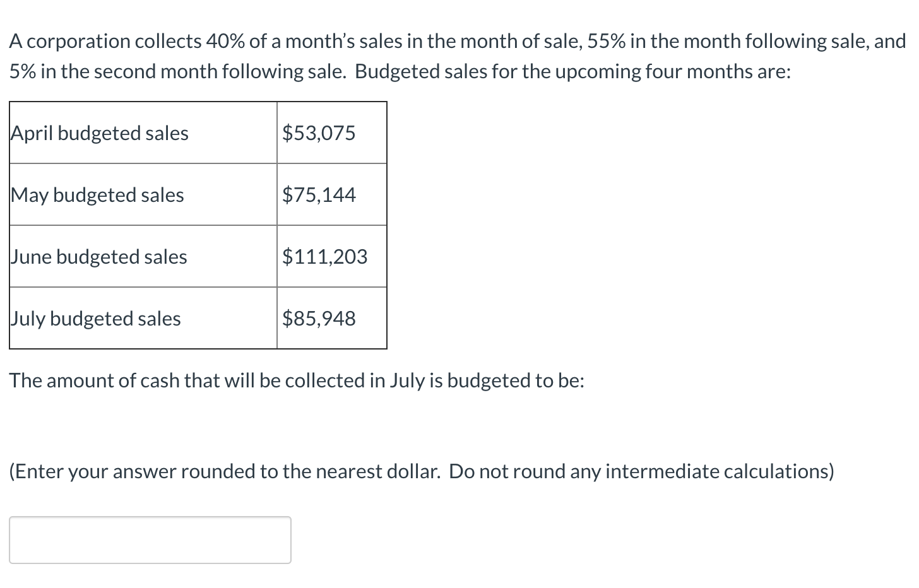Click the phrase "collected in July"
The image size is (919, 588).
(354, 381)
